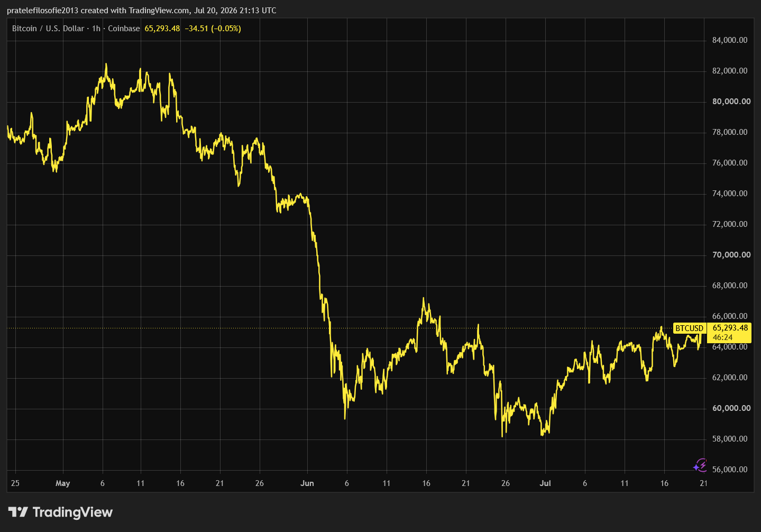Click the 25 date label on time axis
This screenshot has height=532, width=761.
tap(15, 483)
